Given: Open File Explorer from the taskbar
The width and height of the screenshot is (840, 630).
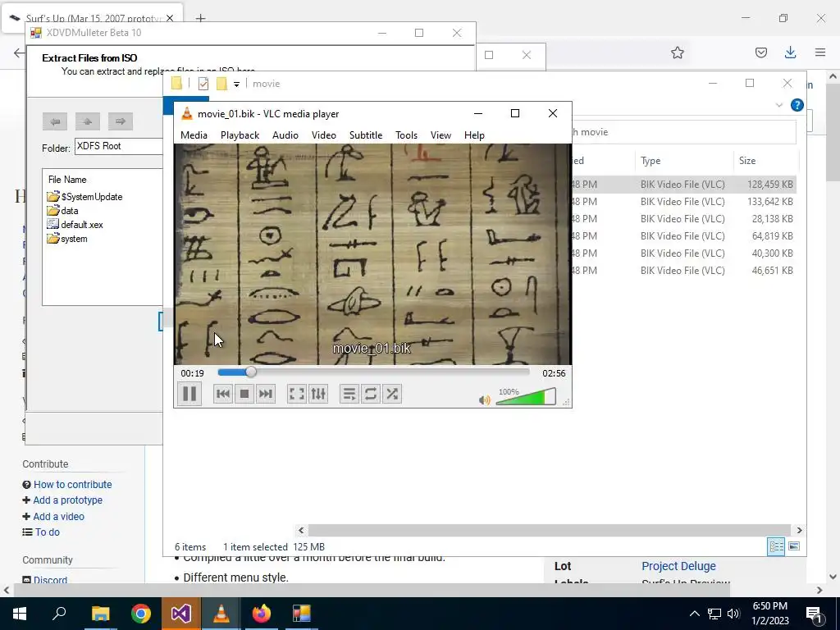Looking at the screenshot, I should point(100,614).
